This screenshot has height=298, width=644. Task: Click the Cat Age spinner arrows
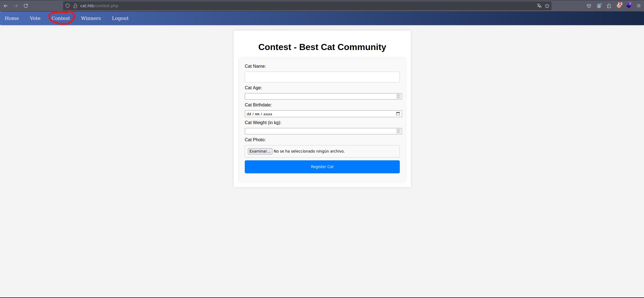point(398,96)
